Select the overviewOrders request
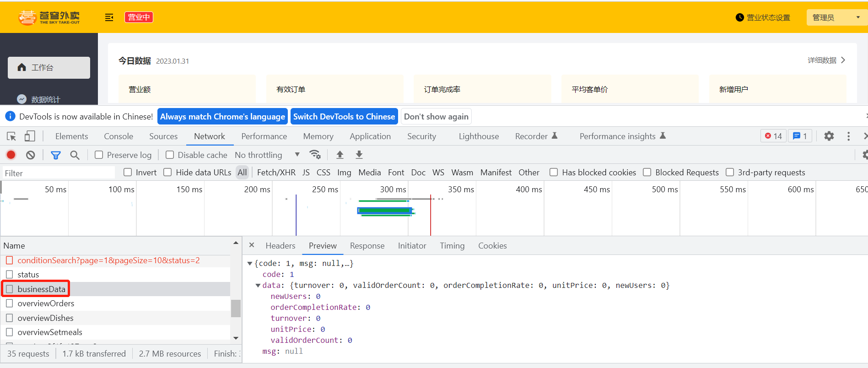Screen dimensions: 868x368 tap(46, 303)
